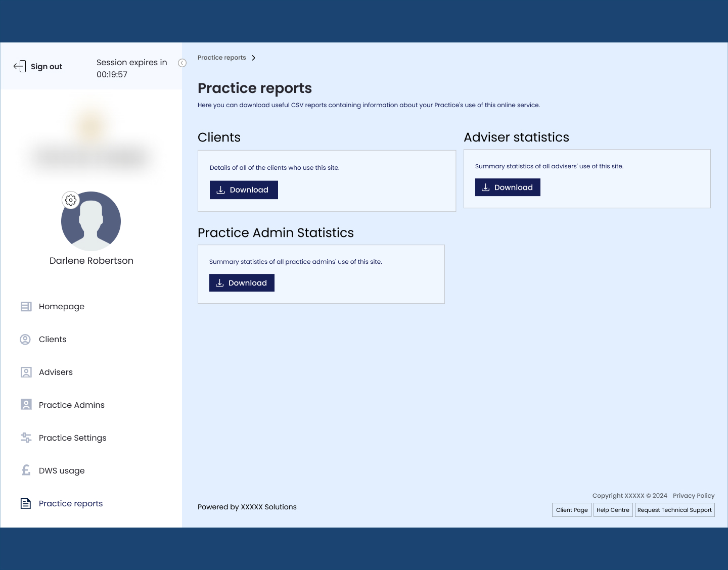
Task: Download the Practice Admin Statistics report
Action: 242,283
